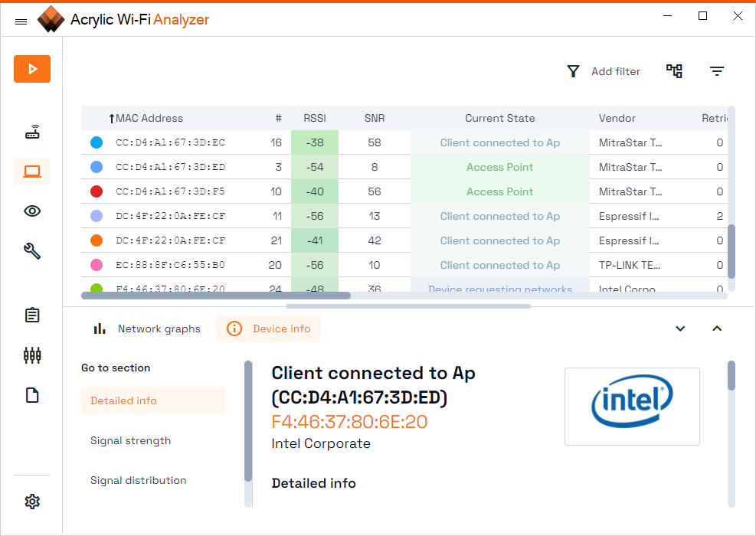756x536 pixels.
Task: Open the wrench tools section
Action: click(32, 251)
